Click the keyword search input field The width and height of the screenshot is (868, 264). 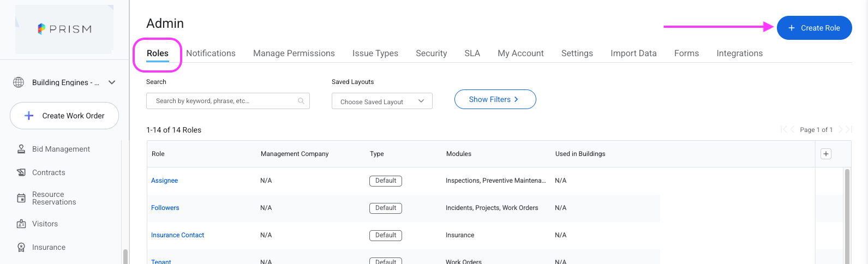[x=228, y=101]
